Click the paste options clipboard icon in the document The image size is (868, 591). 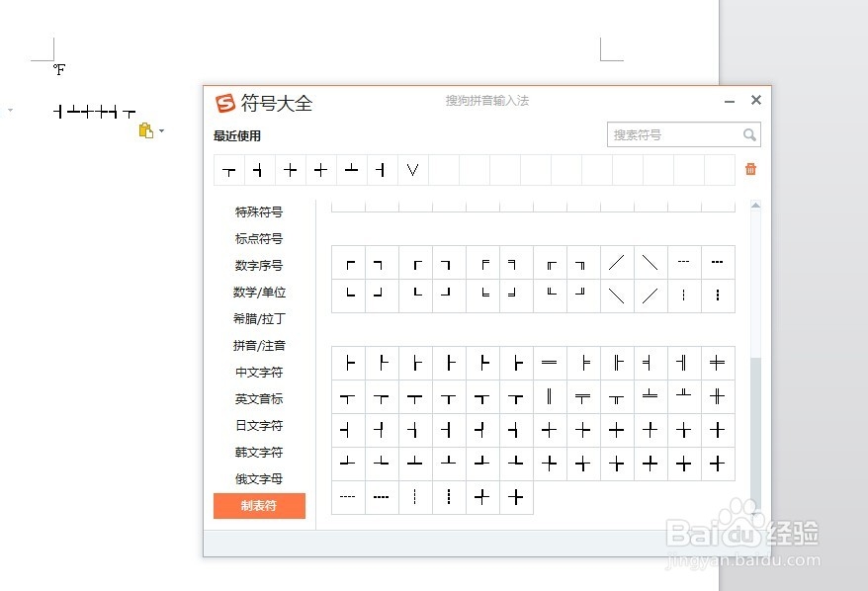click(144, 129)
